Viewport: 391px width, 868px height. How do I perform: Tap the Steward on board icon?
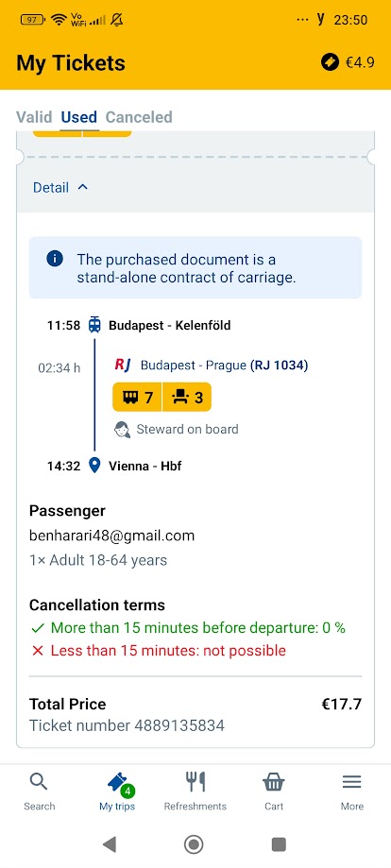point(123,430)
